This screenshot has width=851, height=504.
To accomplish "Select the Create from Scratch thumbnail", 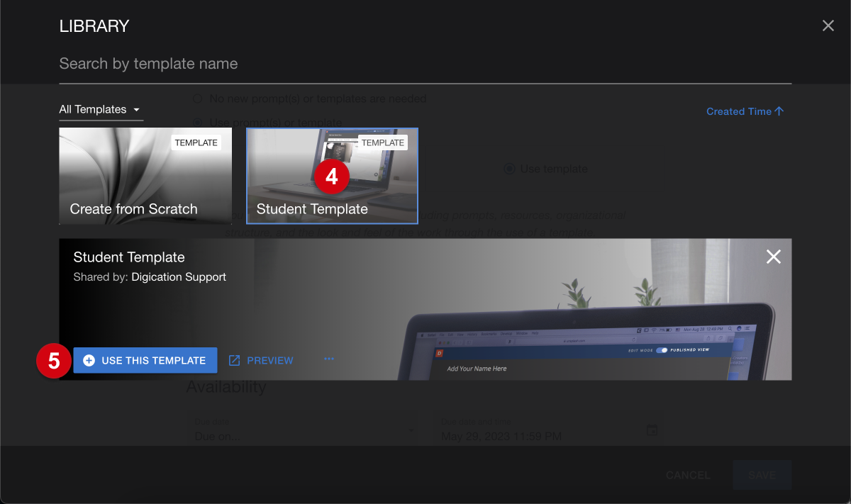I will [x=145, y=176].
